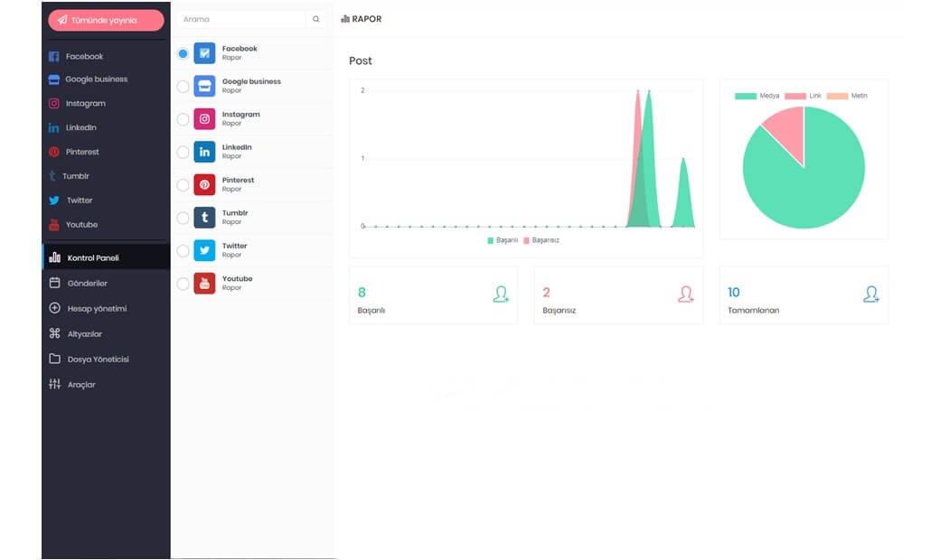Select the Instagram Rapor radio button
Screen dimensions: 949x560
pos(183,119)
